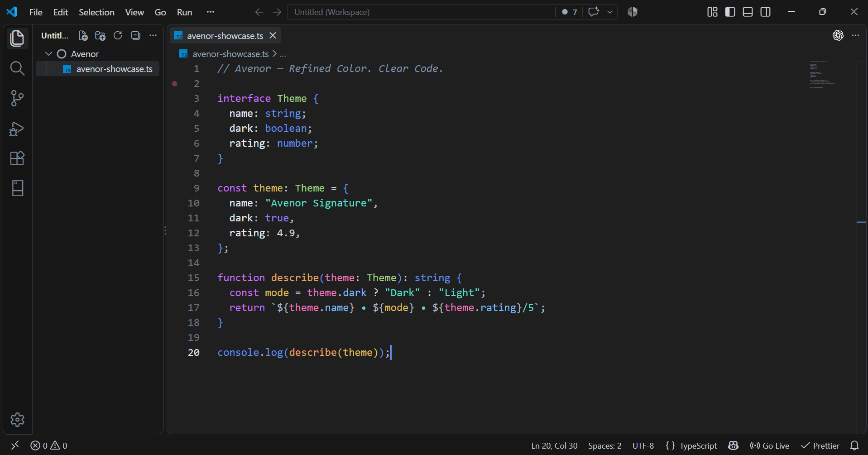Click the TS file icon in breadcrumb
The height and width of the screenshot is (455, 868).
tap(183, 54)
